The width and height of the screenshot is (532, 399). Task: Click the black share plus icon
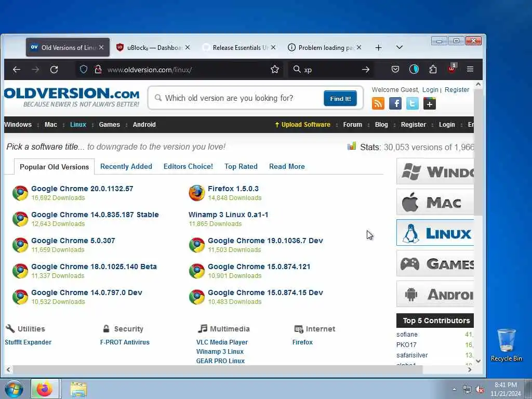[x=430, y=103]
